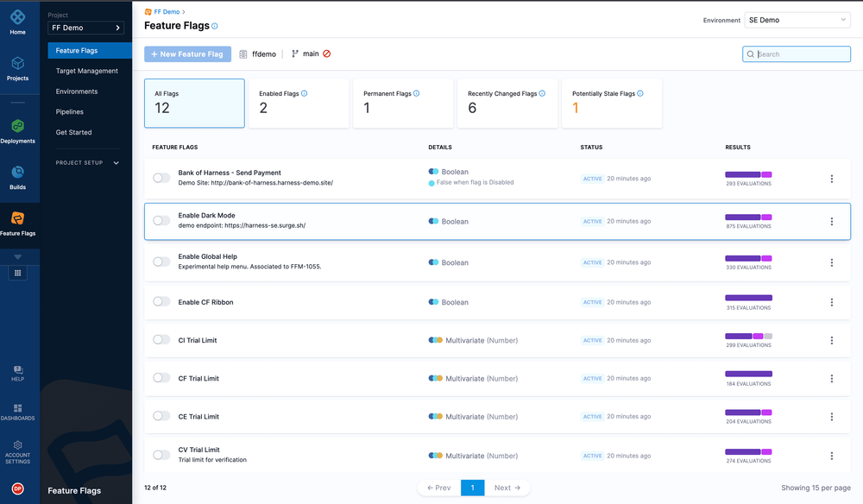Open the Dashboards icon in sidebar
This screenshot has width=863, height=504.
pos(17,408)
